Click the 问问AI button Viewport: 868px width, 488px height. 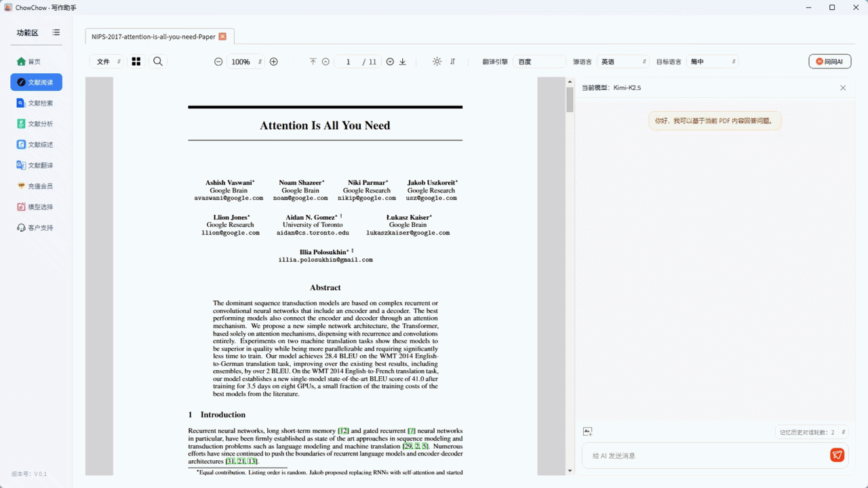pos(829,62)
